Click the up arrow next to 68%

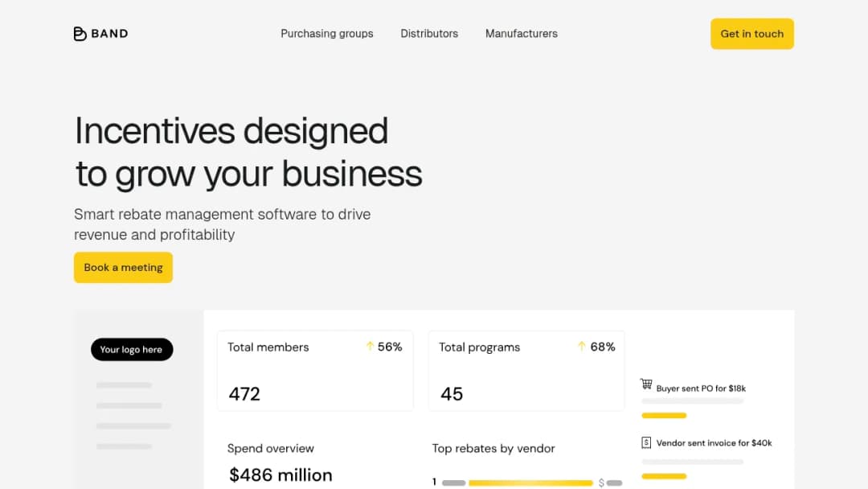[581, 346]
